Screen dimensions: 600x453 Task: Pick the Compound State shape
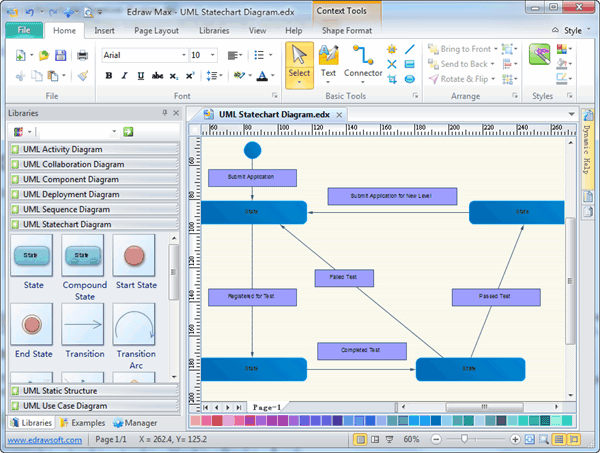[83, 259]
